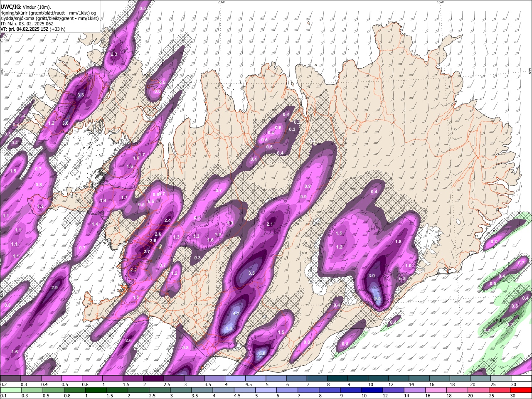Click the UWC/IG heading in the title box
The height and width of the screenshot is (399, 532).
(x=10, y=6)
